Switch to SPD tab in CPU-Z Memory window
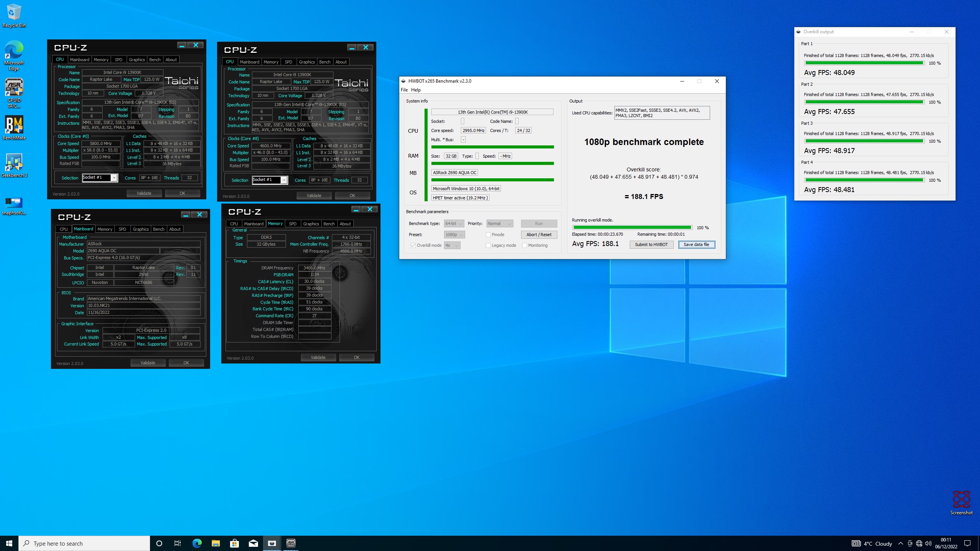The height and width of the screenshot is (551, 980). click(292, 224)
